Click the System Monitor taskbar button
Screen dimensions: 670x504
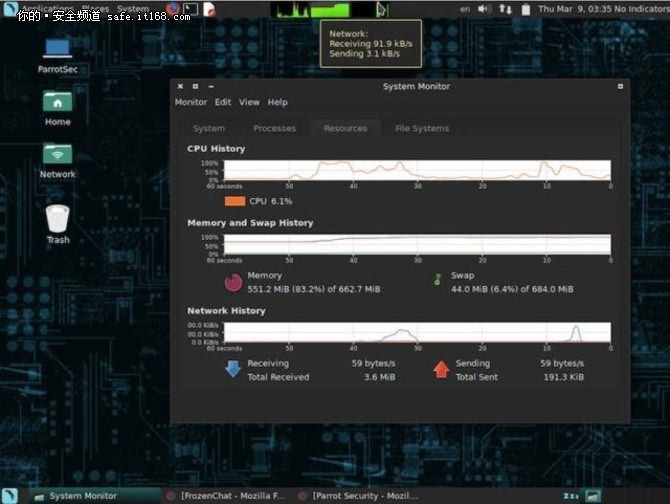tap(95, 495)
